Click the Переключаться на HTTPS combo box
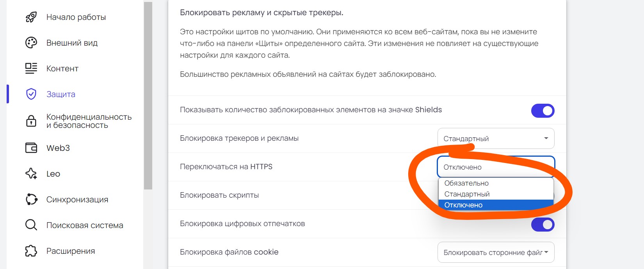Image resolution: width=644 pixels, height=269 pixels. (496, 167)
